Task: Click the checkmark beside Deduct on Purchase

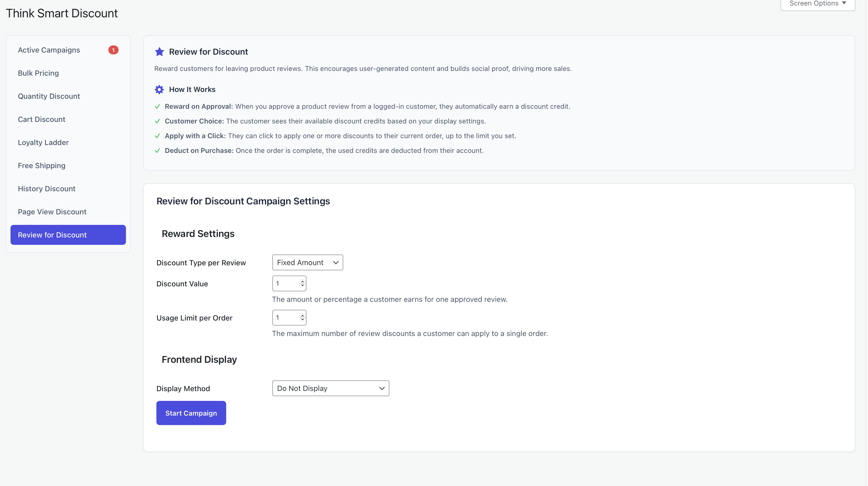Action: (157, 151)
